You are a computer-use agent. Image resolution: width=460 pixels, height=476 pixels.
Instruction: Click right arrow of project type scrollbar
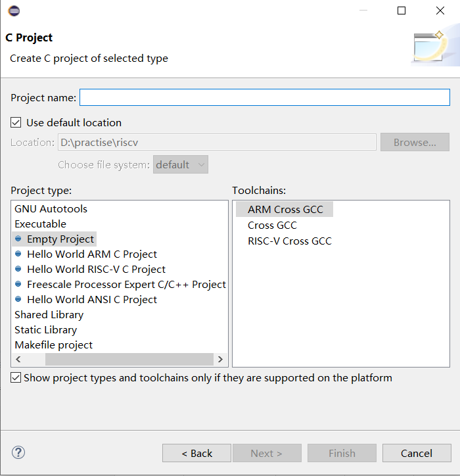pyautogui.click(x=221, y=360)
